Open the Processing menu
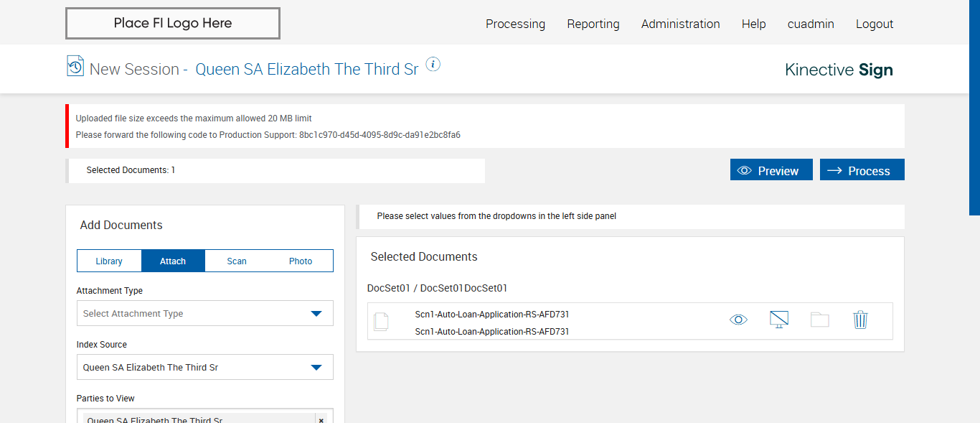980x423 pixels. point(515,24)
